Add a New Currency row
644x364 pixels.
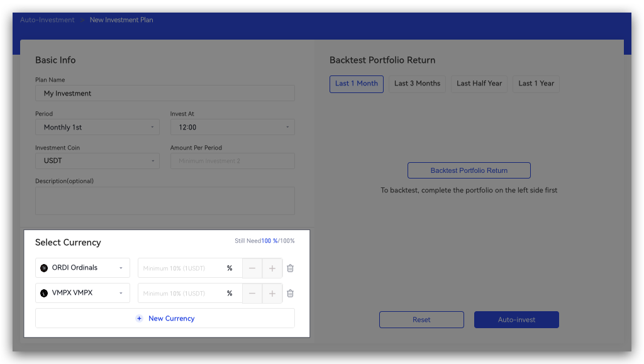click(x=165, y=318)
